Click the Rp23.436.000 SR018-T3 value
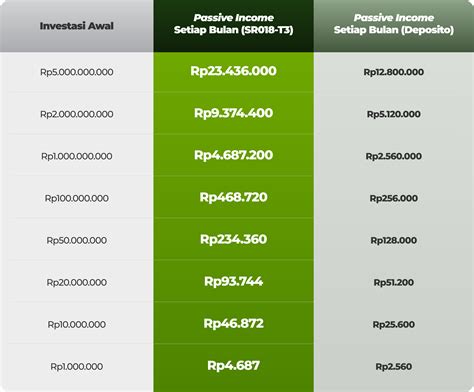This screenshot has height=392, width=474. (233, 71)
